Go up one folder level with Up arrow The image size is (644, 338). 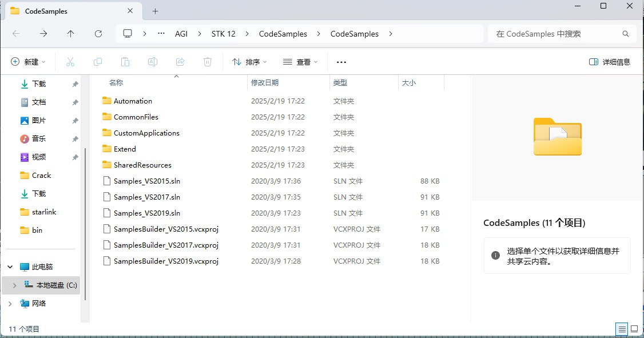click(70, 34)
